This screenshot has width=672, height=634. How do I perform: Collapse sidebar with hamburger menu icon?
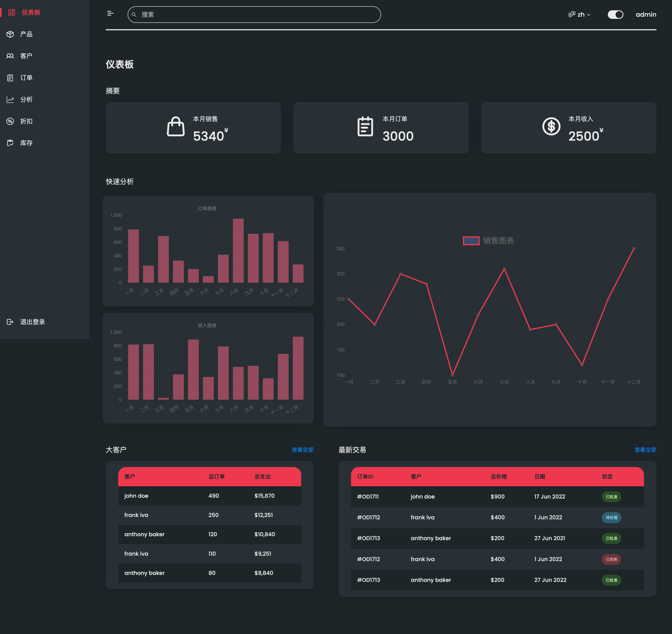(x=110, y=14)
